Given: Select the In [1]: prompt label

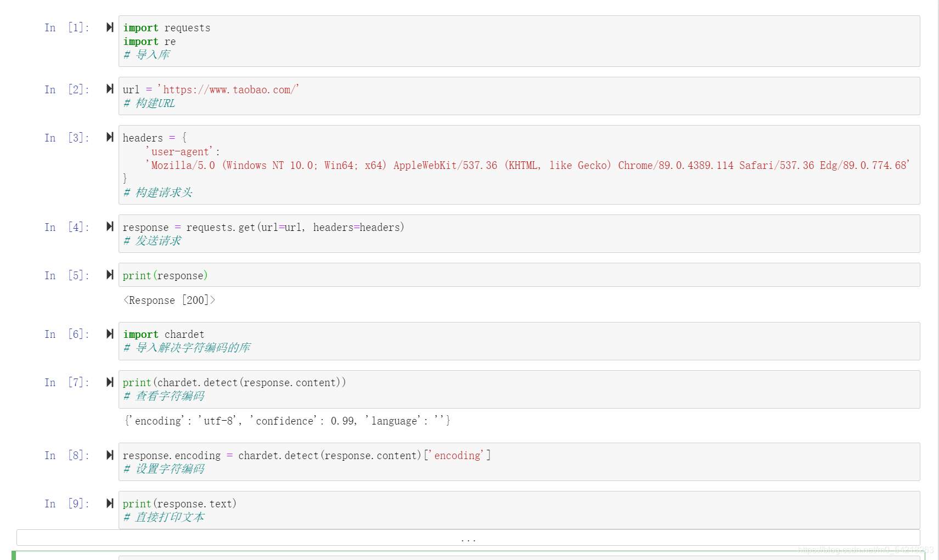Looking at the screenshot, I should coord(67,27).
